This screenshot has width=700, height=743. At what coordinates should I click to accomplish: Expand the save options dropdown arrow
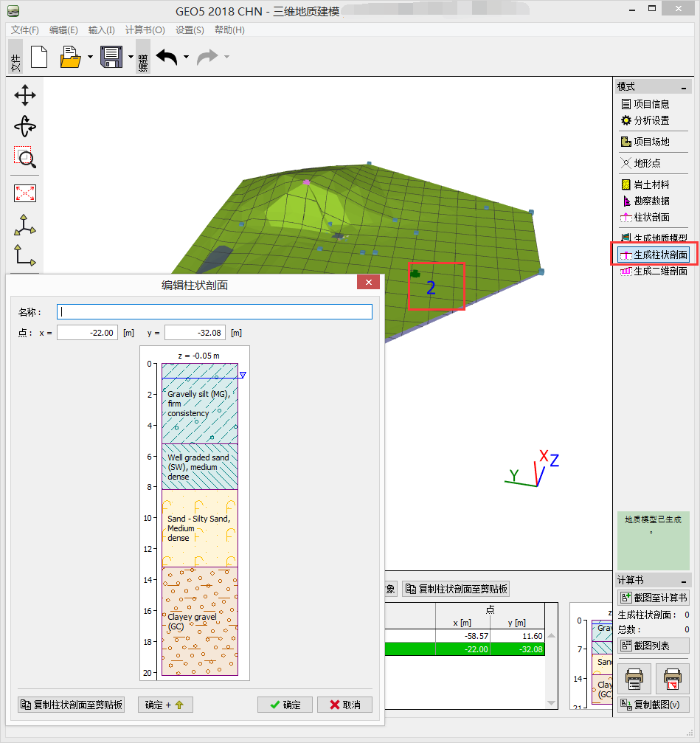click(x=131, y=57)
